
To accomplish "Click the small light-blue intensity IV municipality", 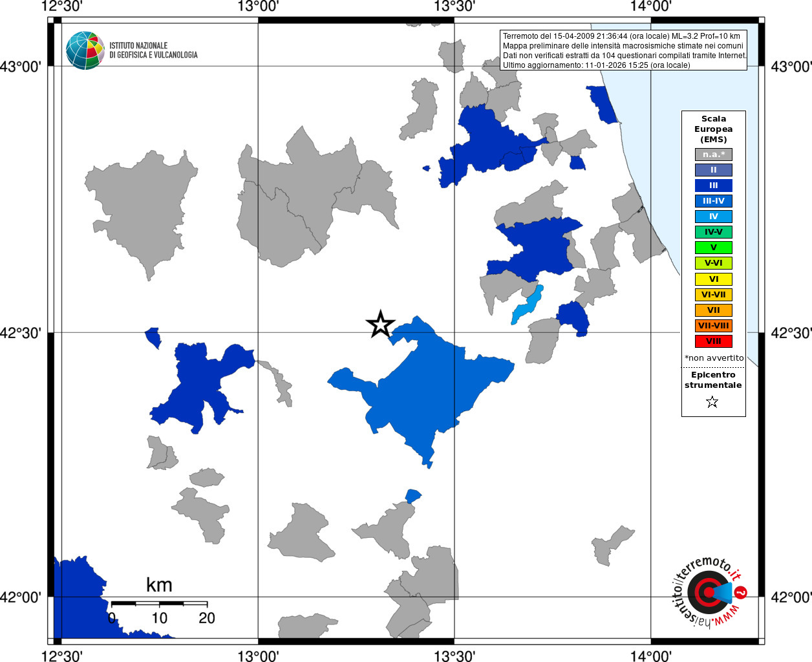I will point(528,304).
